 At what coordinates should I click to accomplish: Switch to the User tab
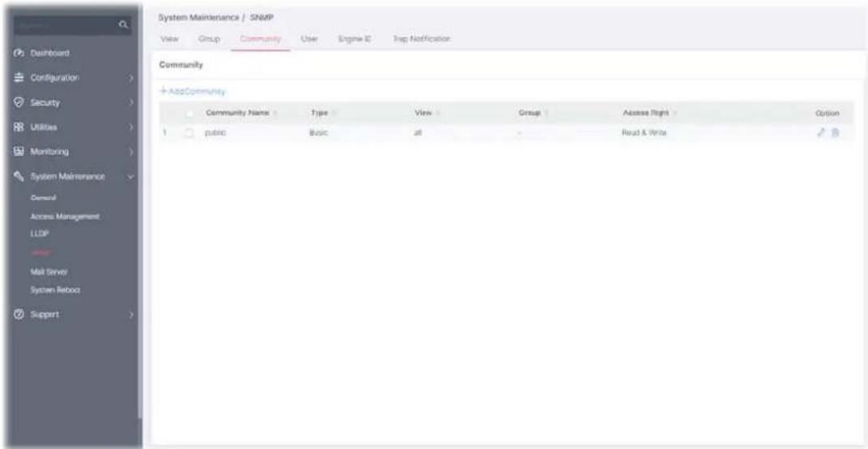pos(308,40)
